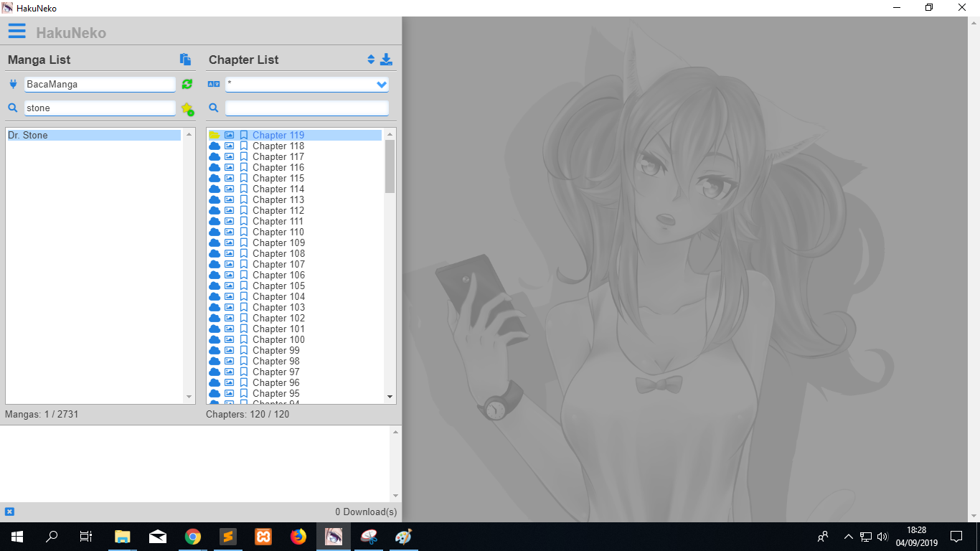Click the language icon beside the chapter filter dropdown
The width and height of the screenshot is (980, 551).
click(214, 84)
